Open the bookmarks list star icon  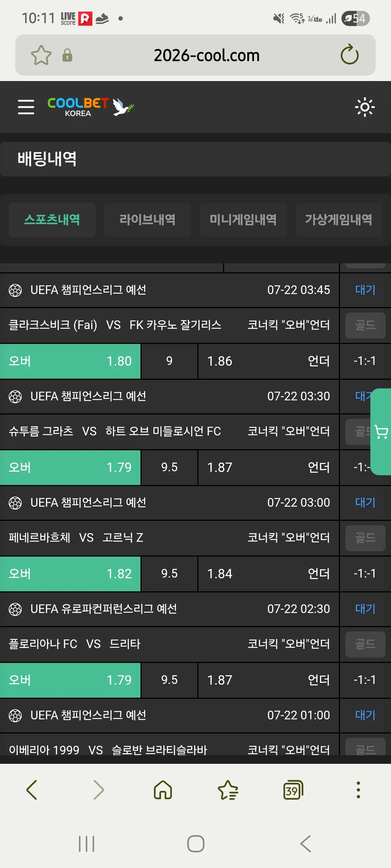(x=228, y=790)
